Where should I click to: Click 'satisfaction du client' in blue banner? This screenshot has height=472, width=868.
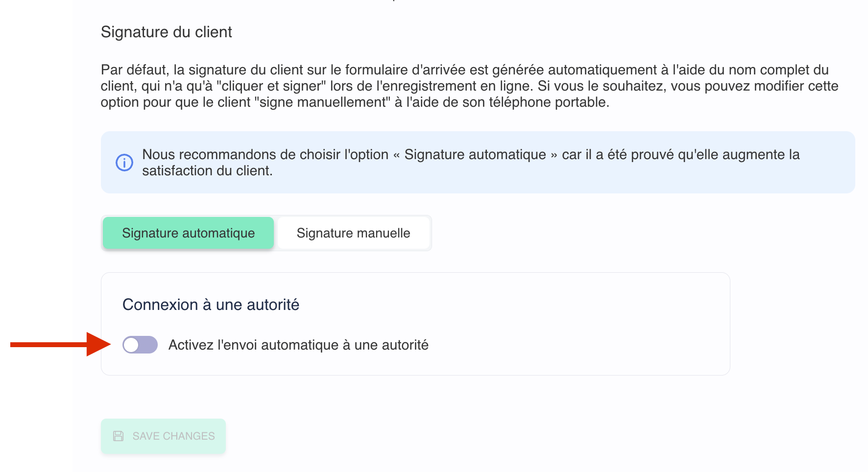[207, 171]
